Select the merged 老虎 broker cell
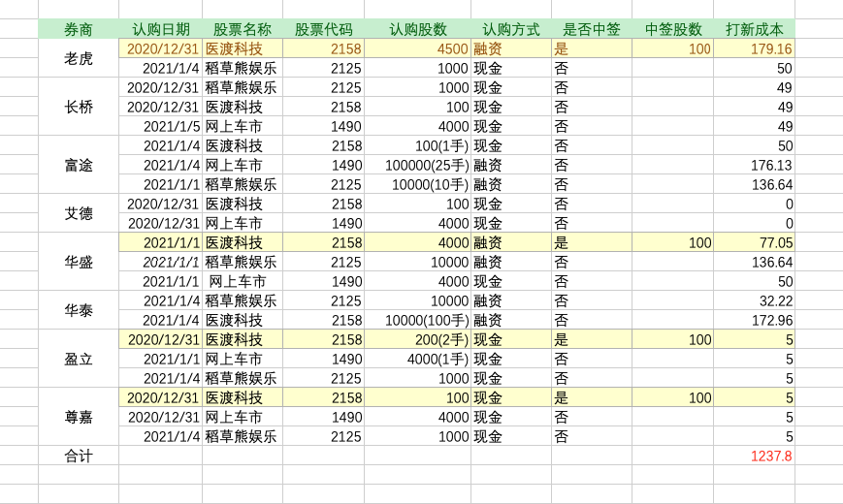The width and height of the screenshot is (843, 504). (79, 58)
